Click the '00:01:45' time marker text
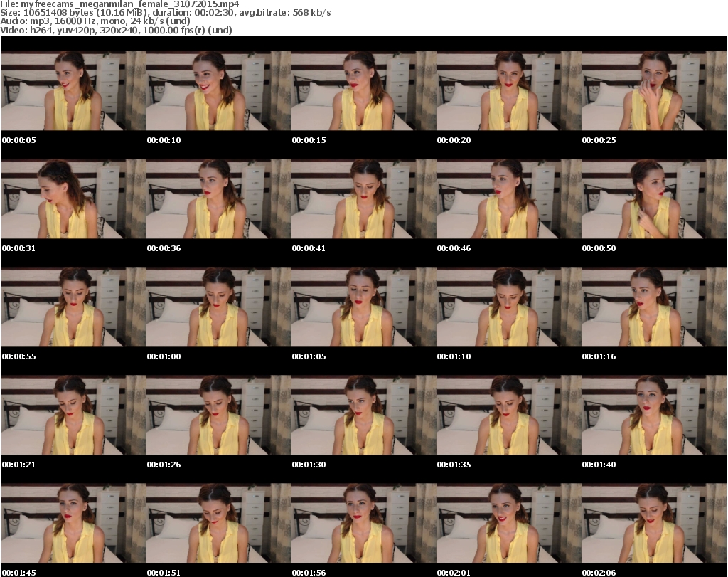This screenshot has height=577, width=728. [x=19, y=573]
